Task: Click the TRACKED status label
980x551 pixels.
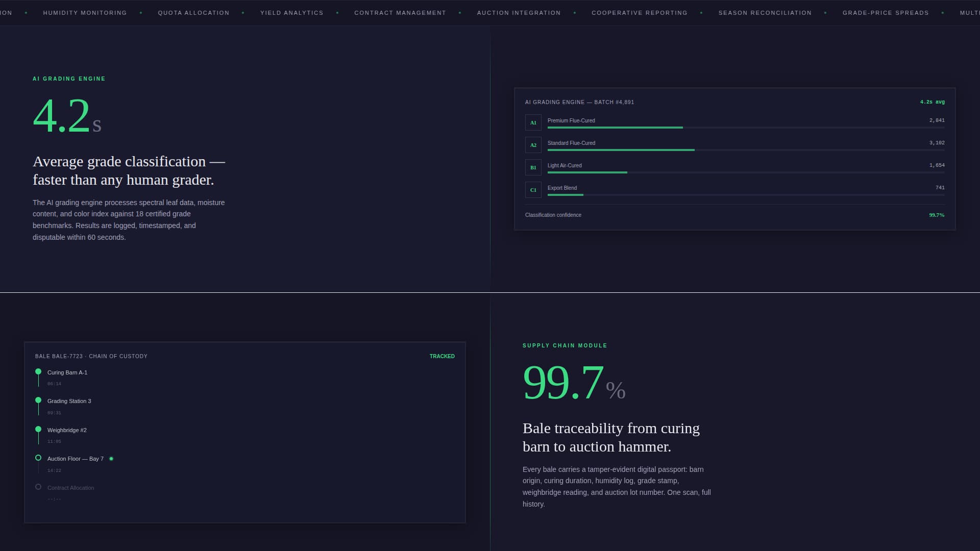Action: (x=442, y=356)
